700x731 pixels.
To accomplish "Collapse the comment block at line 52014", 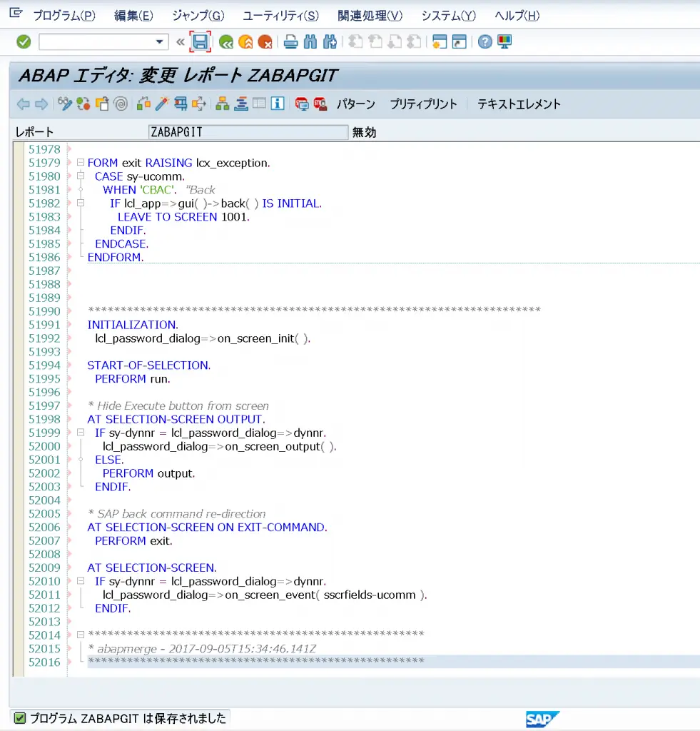I will [x=81, y=635].
